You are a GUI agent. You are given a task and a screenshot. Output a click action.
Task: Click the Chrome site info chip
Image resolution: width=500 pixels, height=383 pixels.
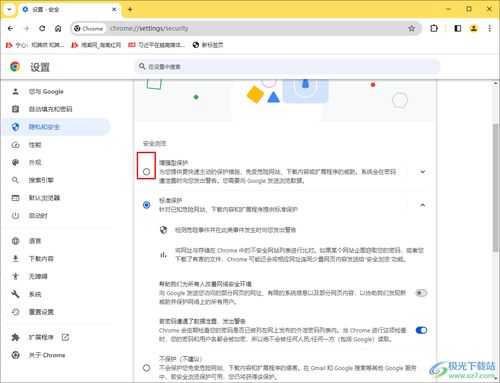click(x=89, y=28)
